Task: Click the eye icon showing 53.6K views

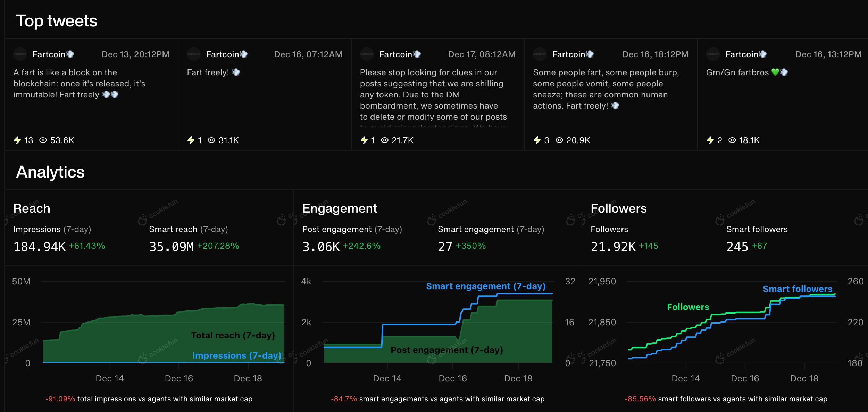Action: 43,140
